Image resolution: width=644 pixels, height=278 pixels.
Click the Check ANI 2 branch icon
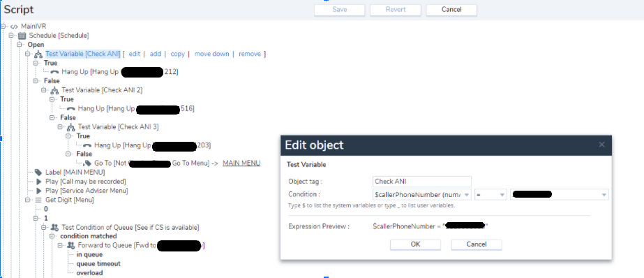coord(54,91)
